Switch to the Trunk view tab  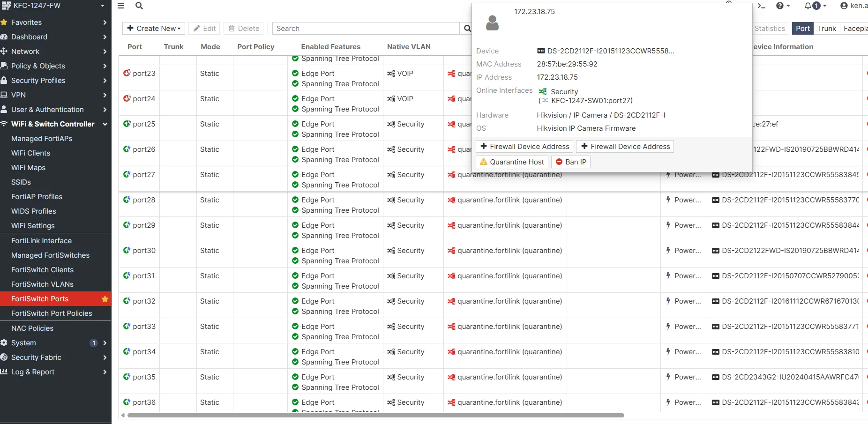coord(827,28)
